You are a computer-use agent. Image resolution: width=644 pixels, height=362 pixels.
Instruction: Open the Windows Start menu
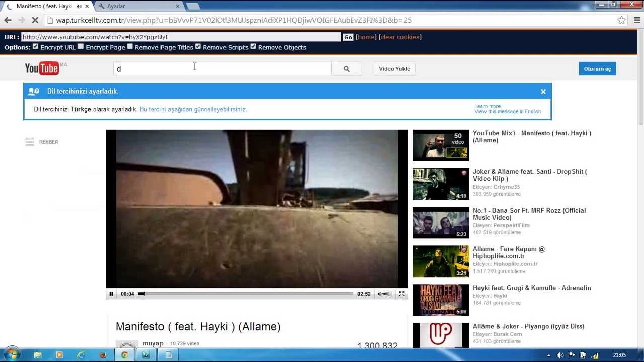click(11, 355)
